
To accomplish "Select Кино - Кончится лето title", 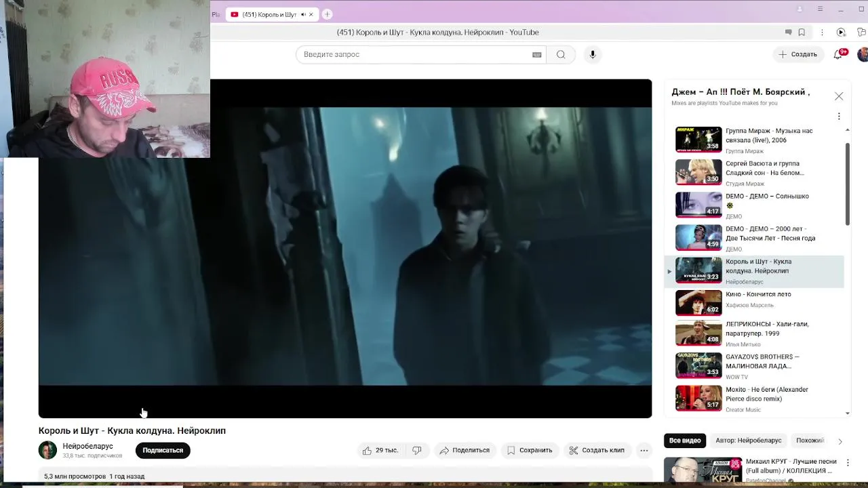I will (758, 294).
